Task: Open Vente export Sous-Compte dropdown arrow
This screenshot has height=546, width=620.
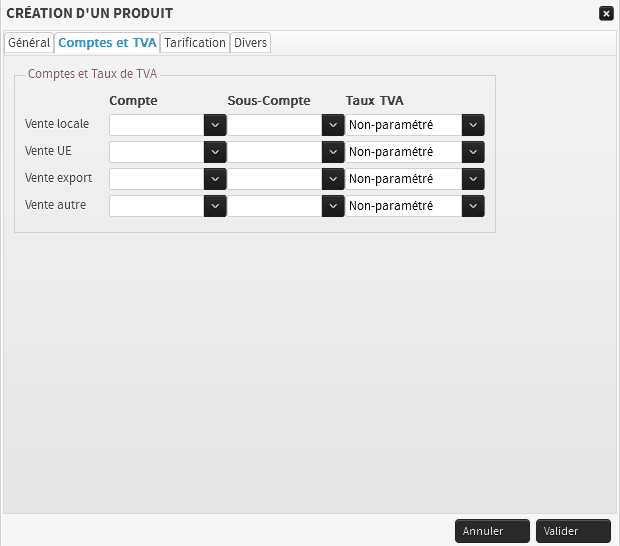Action: click(333, 179)
